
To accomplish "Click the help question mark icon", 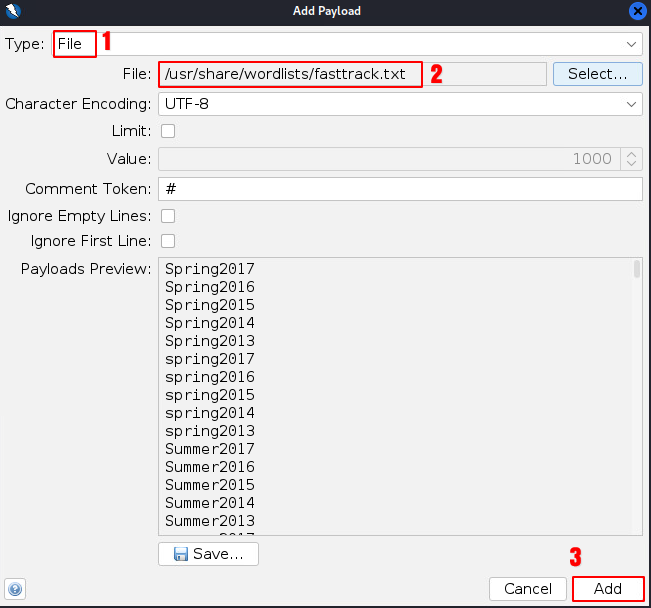I will click(x=16, y=589).
